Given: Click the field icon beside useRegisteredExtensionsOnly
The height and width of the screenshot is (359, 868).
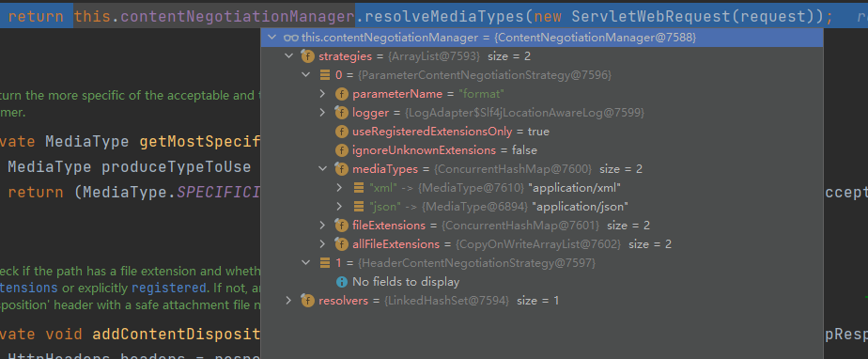Looking at the screenshot, I should (x=342, y=132).
